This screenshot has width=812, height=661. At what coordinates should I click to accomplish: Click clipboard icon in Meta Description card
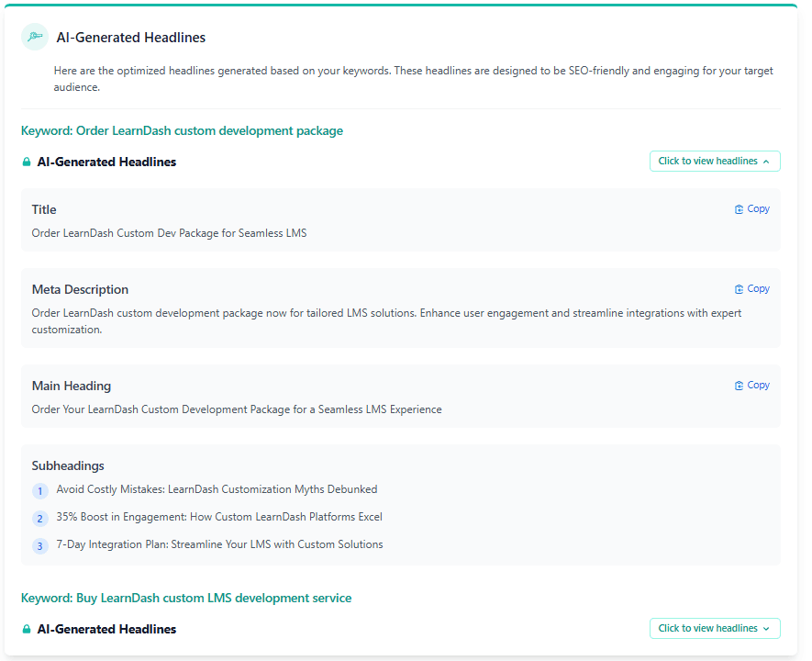coord(739,289)
